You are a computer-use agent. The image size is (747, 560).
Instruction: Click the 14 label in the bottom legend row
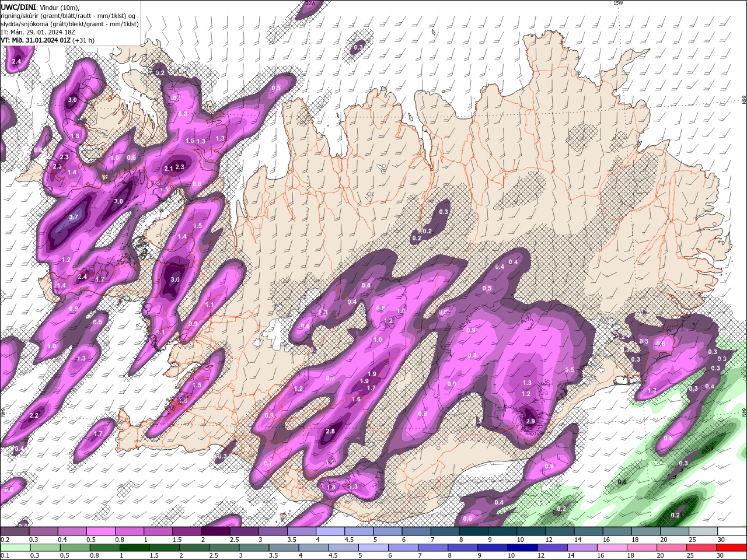click(571, 556)
